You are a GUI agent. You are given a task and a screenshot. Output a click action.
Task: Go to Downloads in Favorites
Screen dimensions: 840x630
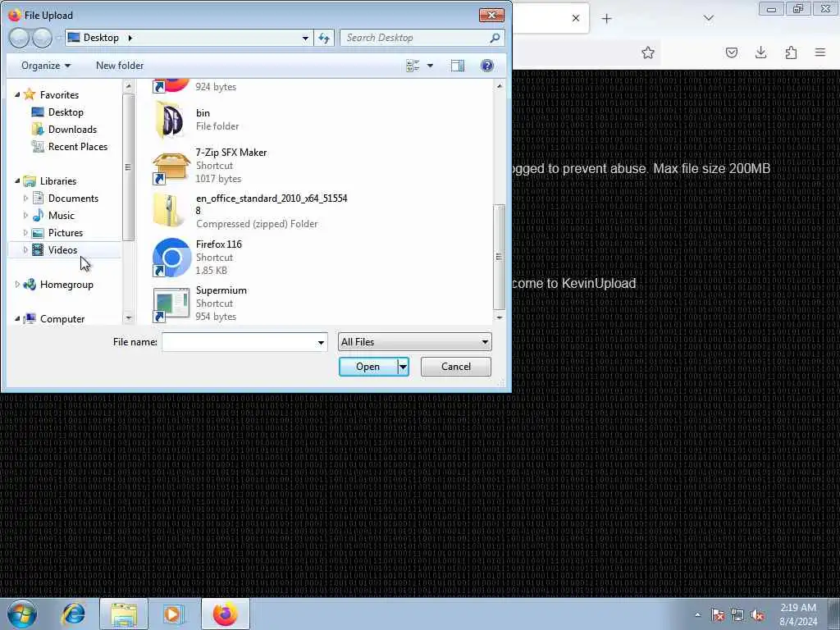click(72, 129)
